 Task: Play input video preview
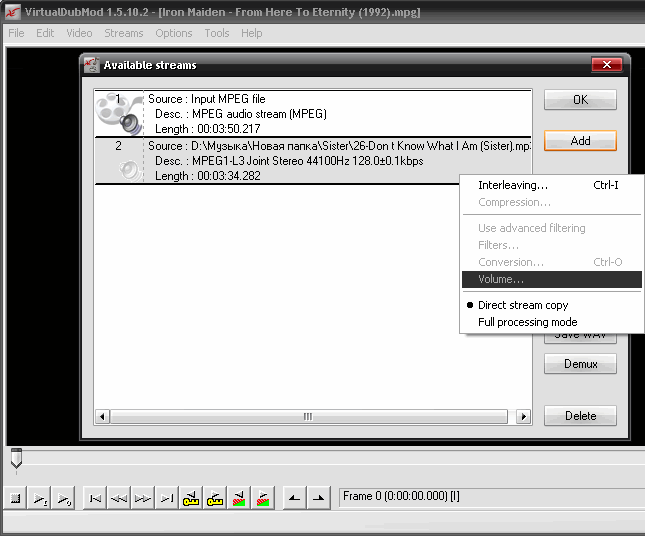point(40,498)
